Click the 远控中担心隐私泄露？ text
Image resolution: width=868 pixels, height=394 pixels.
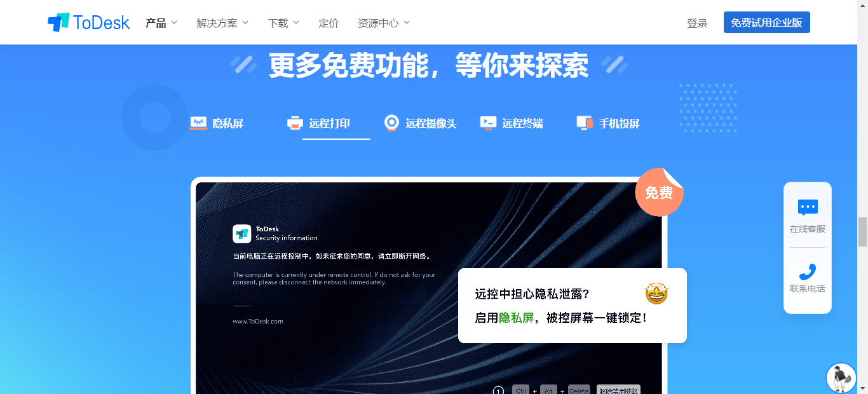click(x=532, y=294)
